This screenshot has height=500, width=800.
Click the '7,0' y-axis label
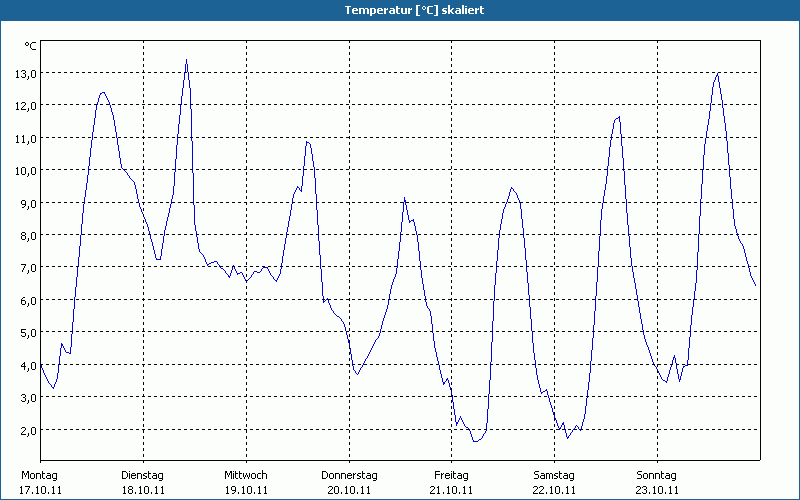[28, 268]
